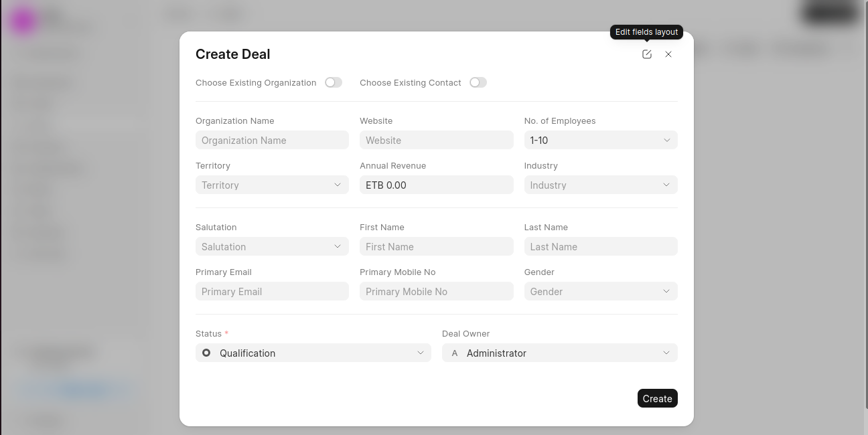
Task: Change the Status from Qualification
Action: click(313, 353)
